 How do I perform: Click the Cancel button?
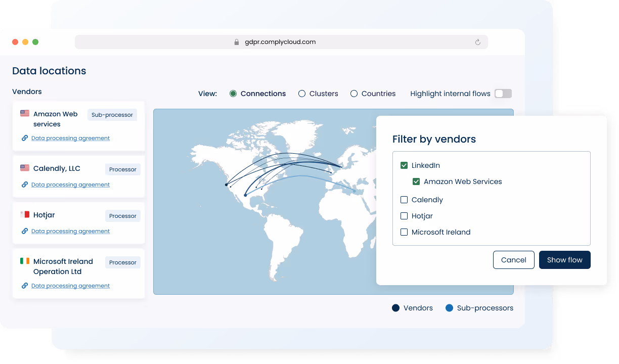[514, 260]
